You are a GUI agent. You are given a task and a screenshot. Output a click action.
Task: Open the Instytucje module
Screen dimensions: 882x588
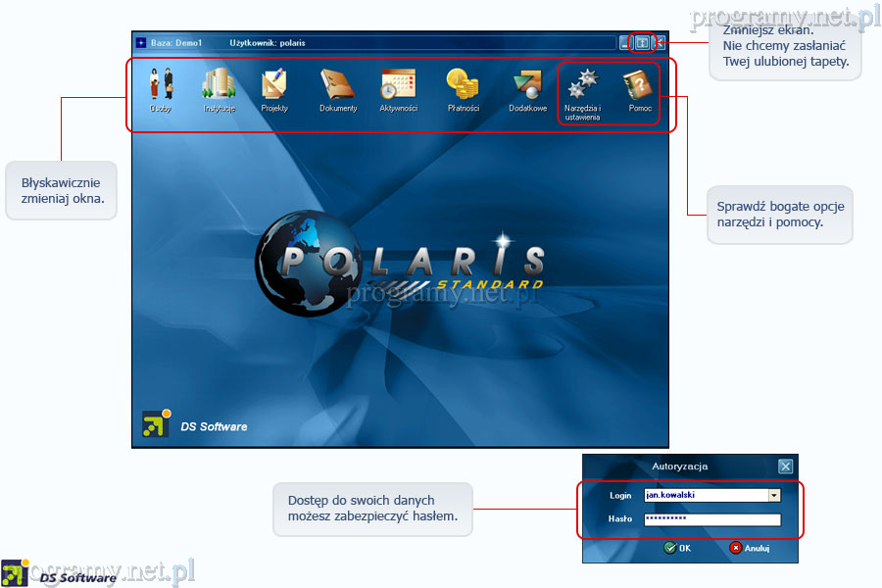tap(219, 86)
